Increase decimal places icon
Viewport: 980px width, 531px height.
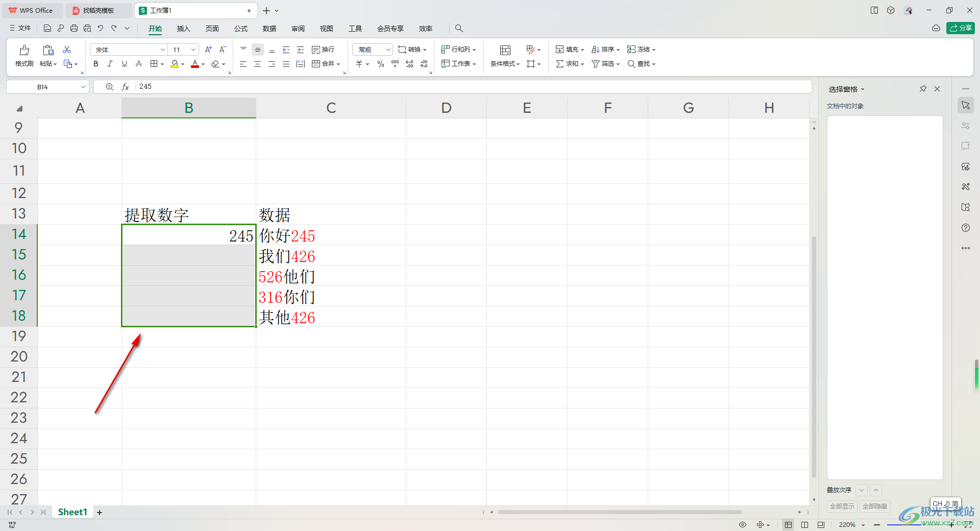[x=409, y=64]
